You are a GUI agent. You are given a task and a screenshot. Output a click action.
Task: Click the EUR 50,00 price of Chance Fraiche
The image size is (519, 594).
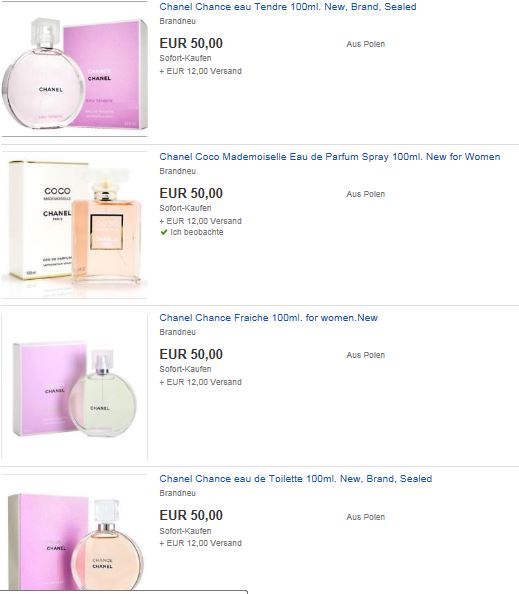point(191,354)
